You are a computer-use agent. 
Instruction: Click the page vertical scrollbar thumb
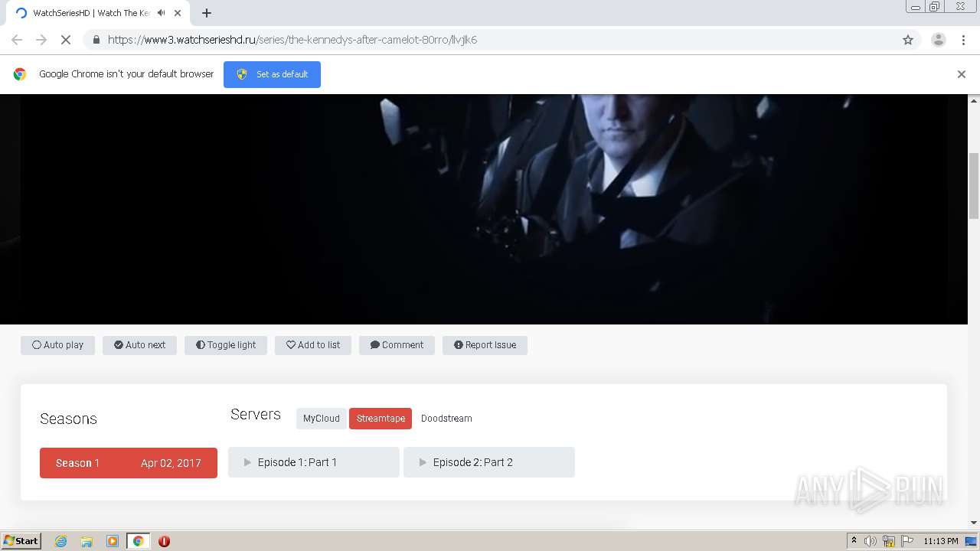974,185
